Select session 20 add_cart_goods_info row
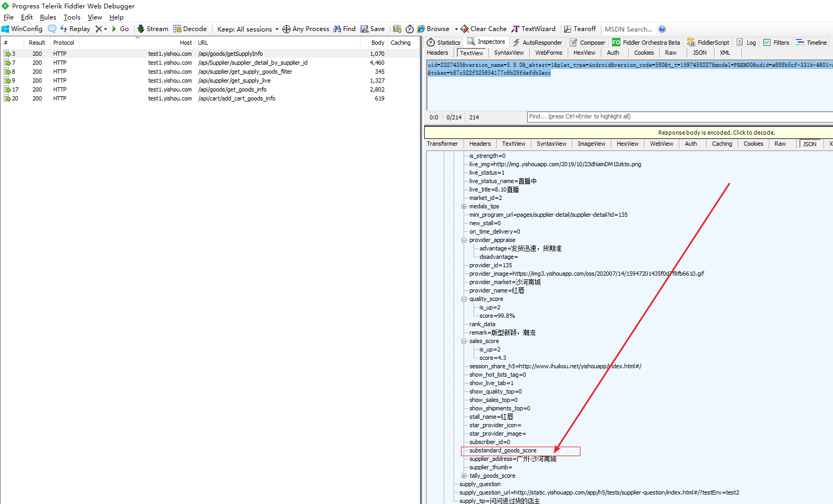833x504 pixels. point(210,98)
